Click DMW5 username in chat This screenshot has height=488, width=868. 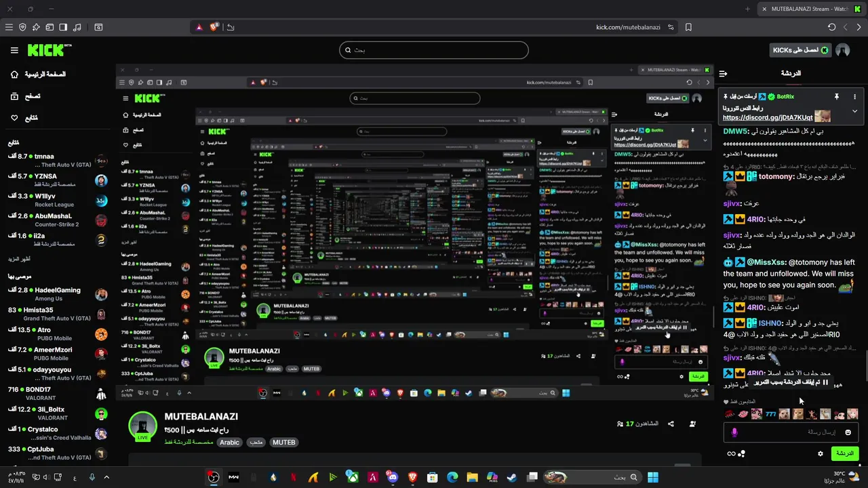tap(735, 131)
